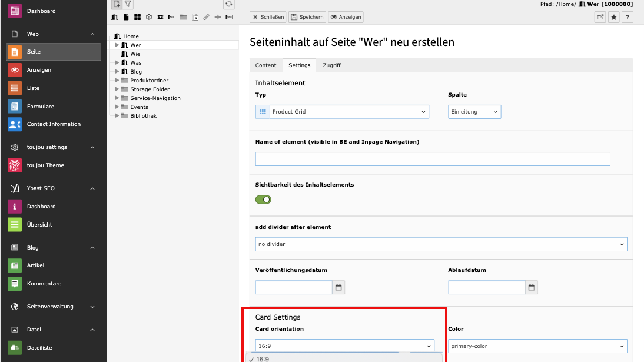This screenshot has height=362, width=644.
Task: Refresh the page tree with reload icon
Action: coord(229,4)
